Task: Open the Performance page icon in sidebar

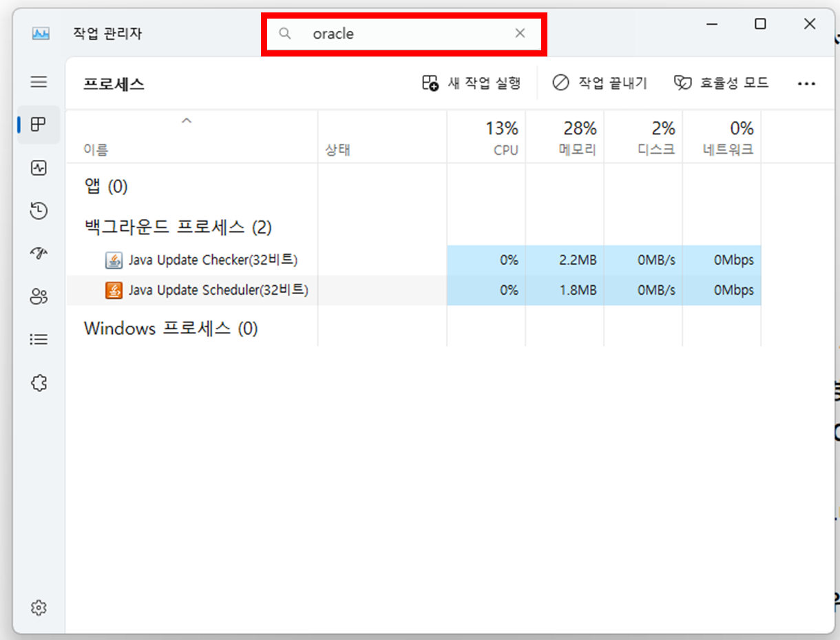Action: coord(39,167)
